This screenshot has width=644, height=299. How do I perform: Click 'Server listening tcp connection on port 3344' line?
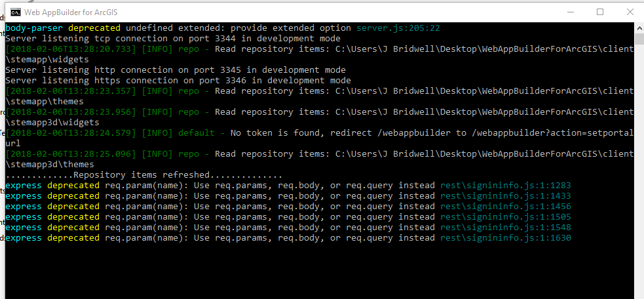coord(173,39)
